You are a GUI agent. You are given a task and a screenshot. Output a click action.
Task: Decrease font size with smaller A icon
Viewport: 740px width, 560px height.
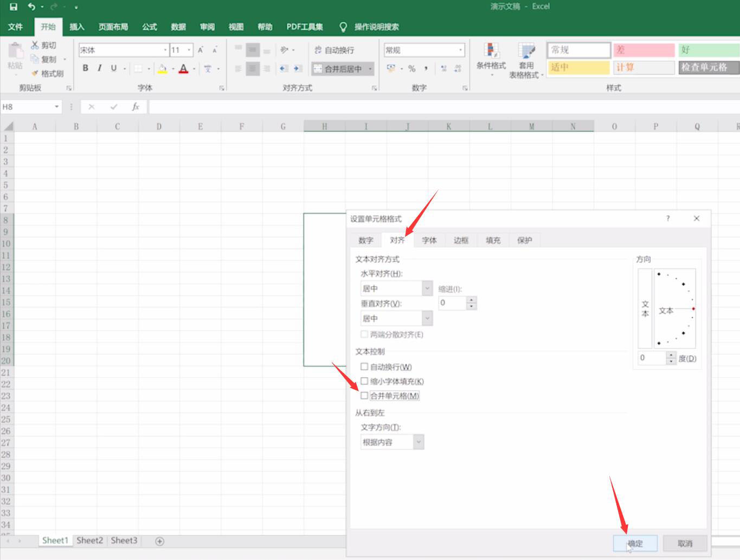(215, 50)
